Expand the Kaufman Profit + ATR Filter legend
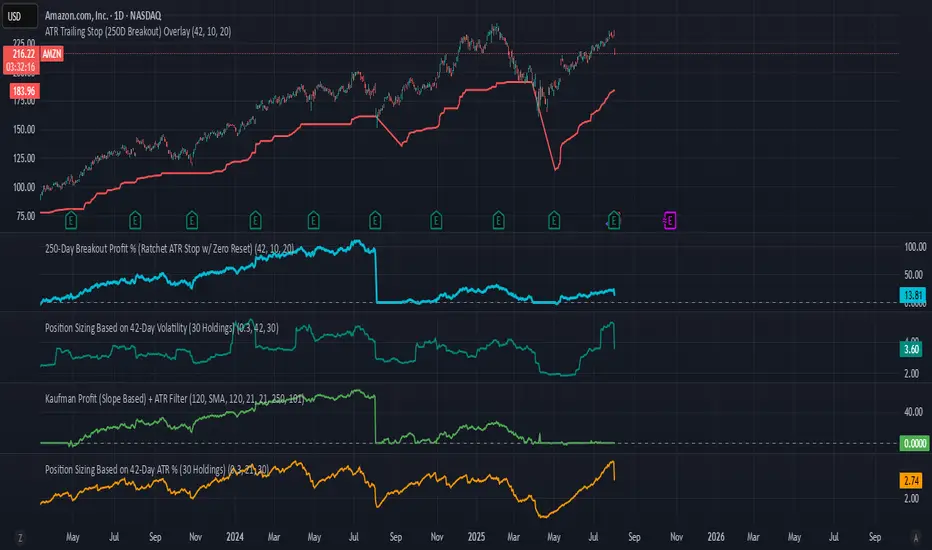This screenshot has width=932, height=550. pos(175,398)
